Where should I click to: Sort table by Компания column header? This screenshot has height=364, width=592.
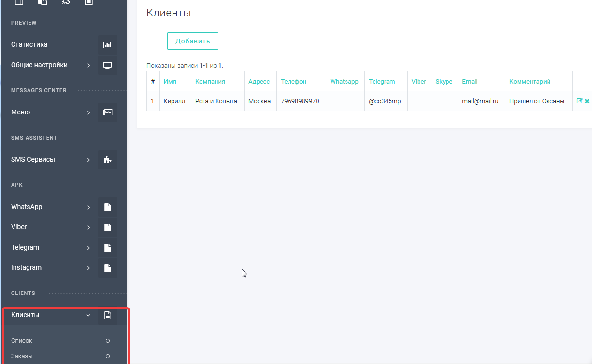tap(210, 82)
